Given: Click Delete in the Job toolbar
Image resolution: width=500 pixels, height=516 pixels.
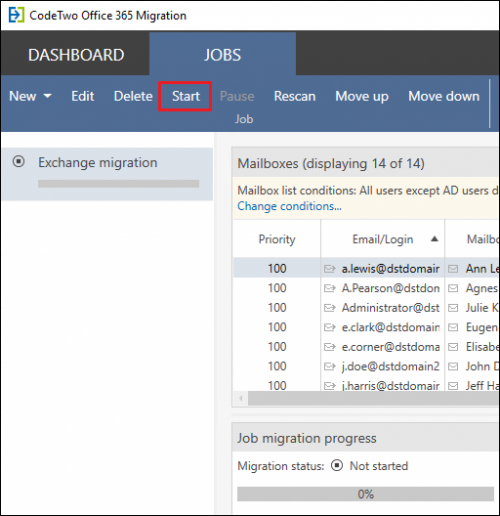Looking at the screenshot, I should [x=133, y=96].
